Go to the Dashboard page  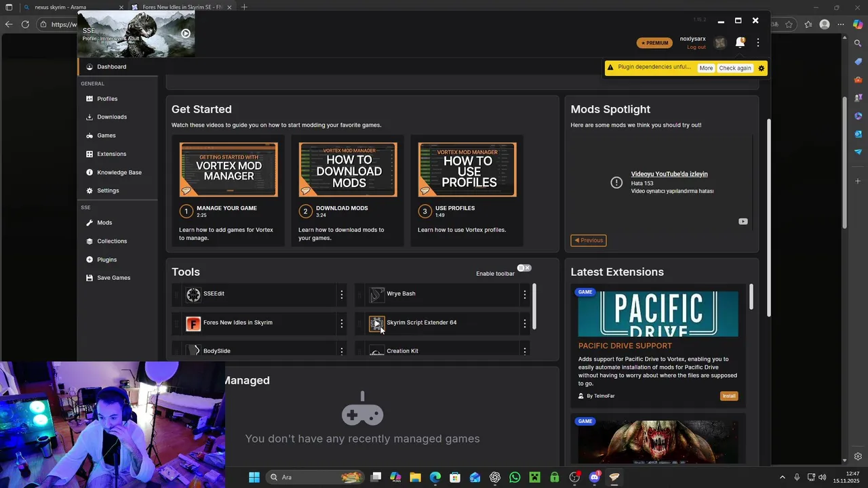(117, 66)
